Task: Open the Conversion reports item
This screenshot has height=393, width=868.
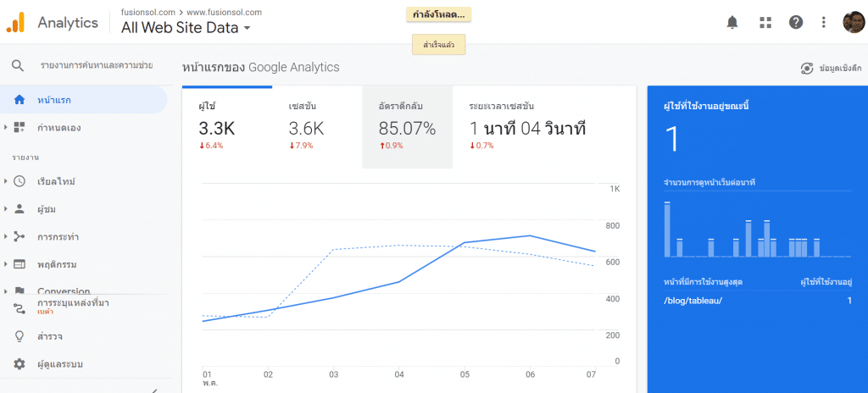Action: (x=64, y=291)
